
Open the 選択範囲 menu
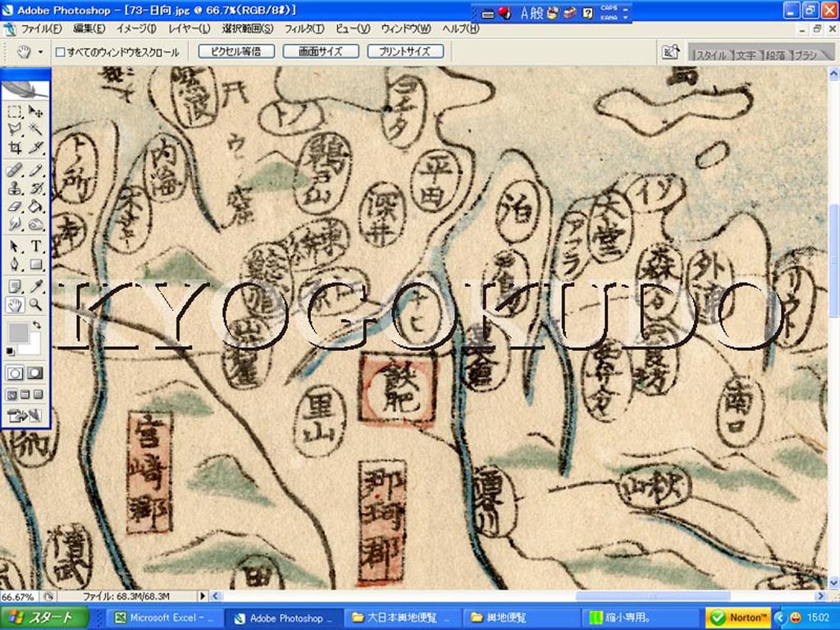(248, 29)
